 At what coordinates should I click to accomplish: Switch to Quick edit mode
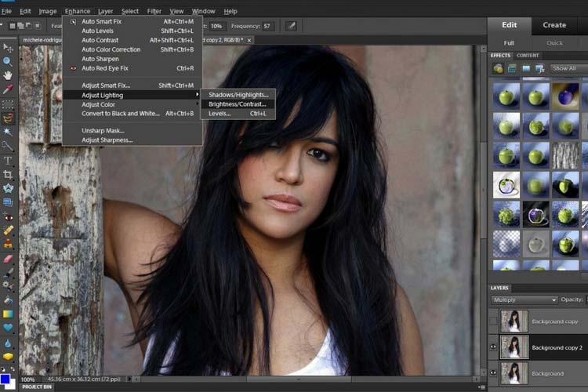pos(554,43)
